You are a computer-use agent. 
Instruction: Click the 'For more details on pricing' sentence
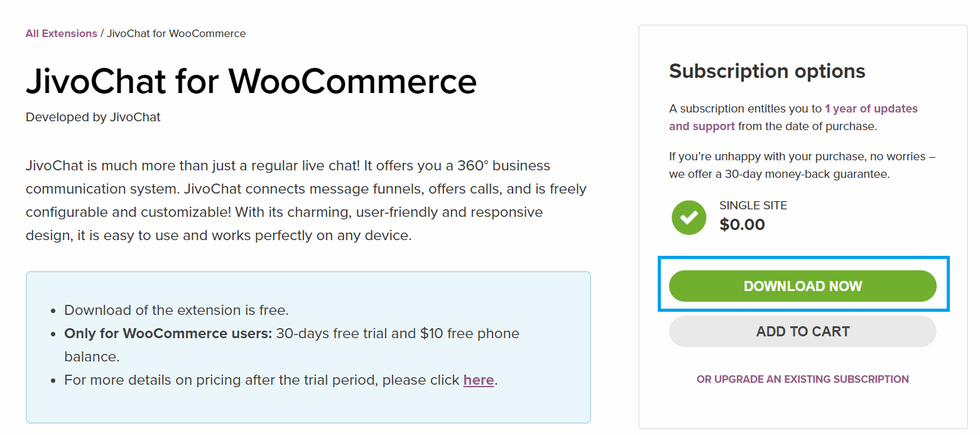(281, 380)
